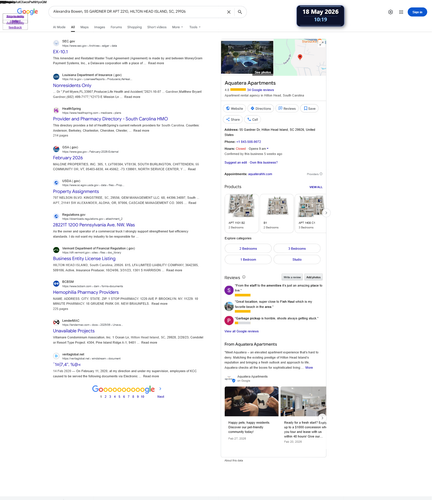Click the red map pin on the map
Image resolution: width=437 pixels, height=500 pixels.
pos(300,57)
